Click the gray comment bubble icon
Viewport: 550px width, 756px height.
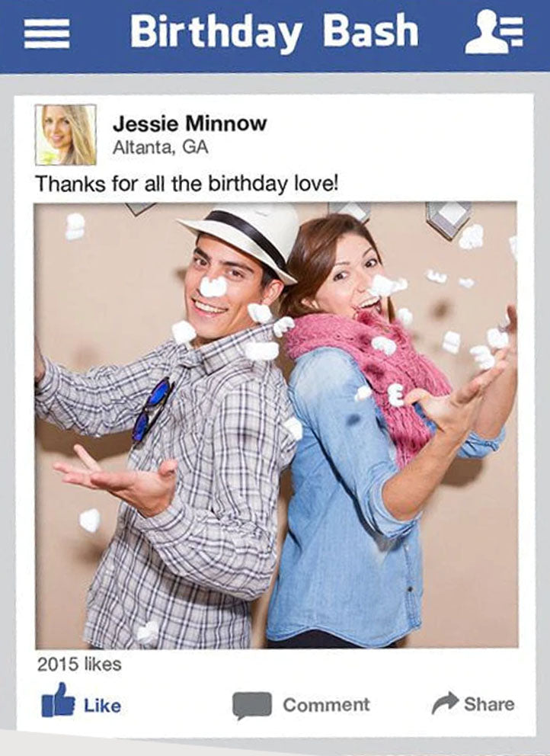(251, 706)
